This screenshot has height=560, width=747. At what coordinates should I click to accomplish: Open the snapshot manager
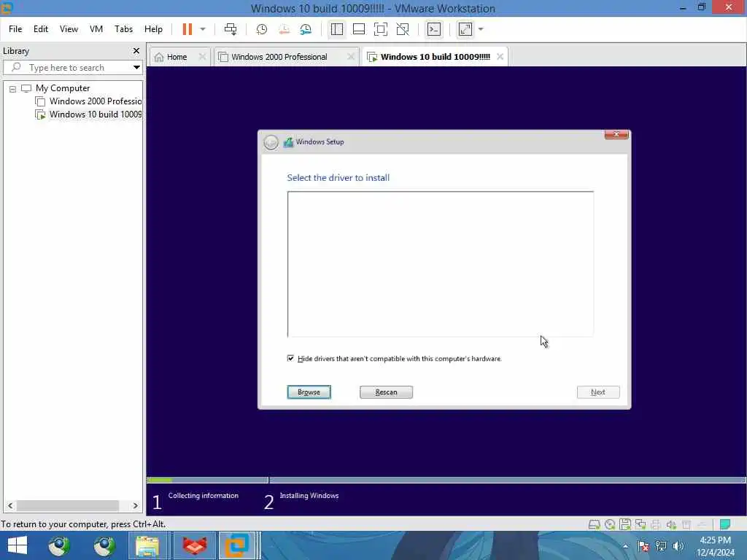[x=306, y=29]
